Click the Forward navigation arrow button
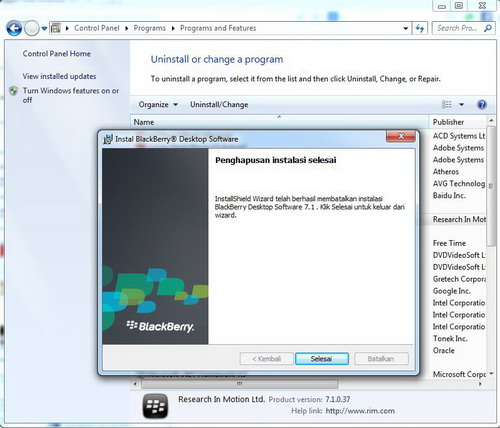Viewport: 500px width, 428px height. 32,28
